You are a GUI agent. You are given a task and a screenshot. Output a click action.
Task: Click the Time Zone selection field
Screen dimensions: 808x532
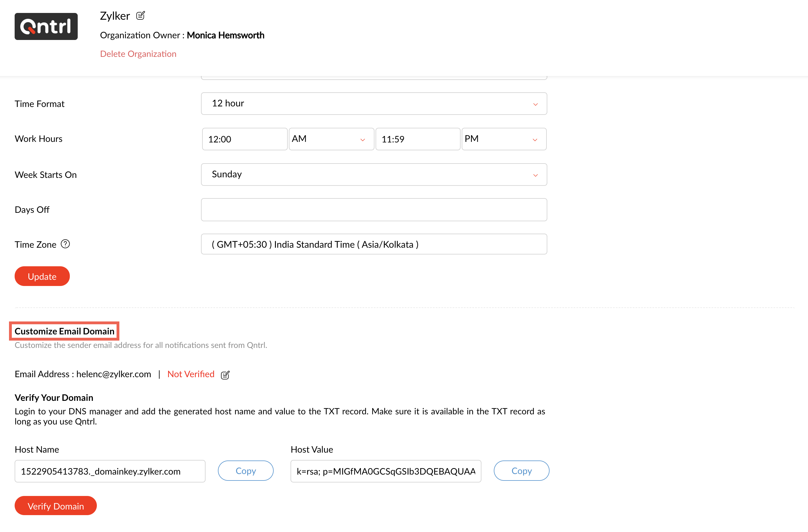(x=373, y=244)
